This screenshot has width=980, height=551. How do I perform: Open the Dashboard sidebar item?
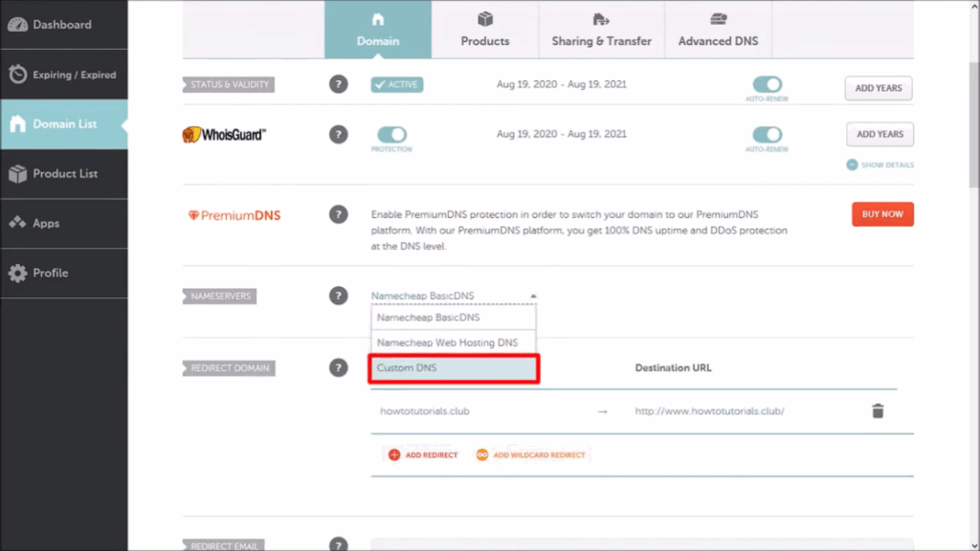point(64,25)
